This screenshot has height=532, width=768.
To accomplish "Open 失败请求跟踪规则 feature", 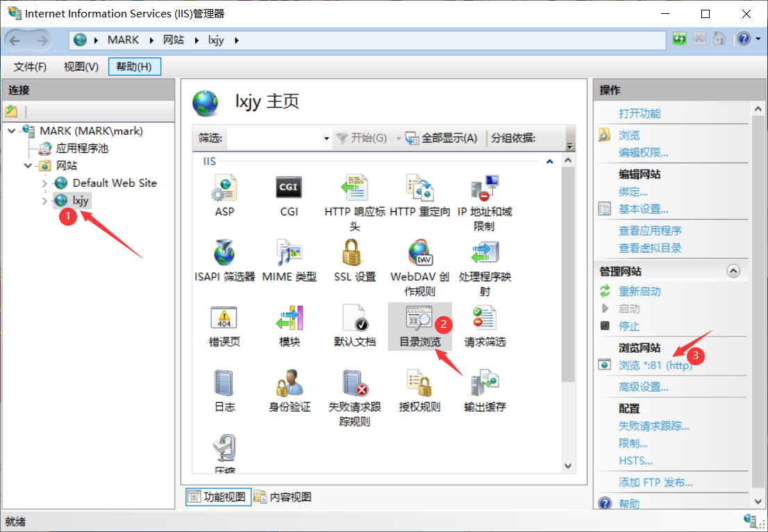I will (x=355, y=398).
